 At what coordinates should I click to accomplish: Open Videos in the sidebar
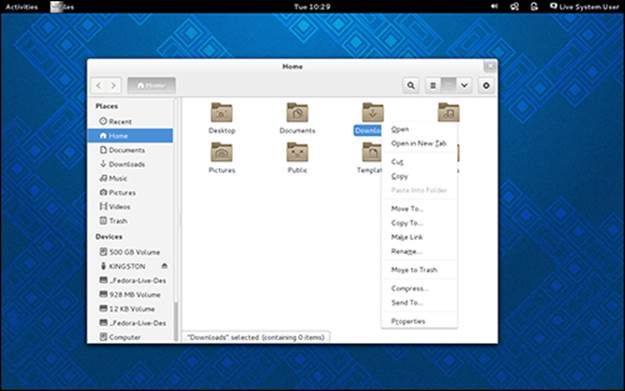pyautogui.click(x=130, y=206)
